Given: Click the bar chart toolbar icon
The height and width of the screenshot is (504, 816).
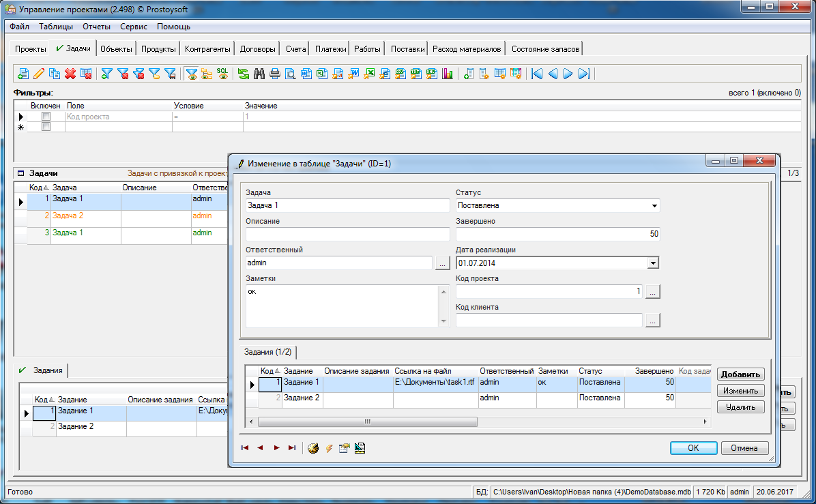Looking at the screenshot, I should click(448, 74).
